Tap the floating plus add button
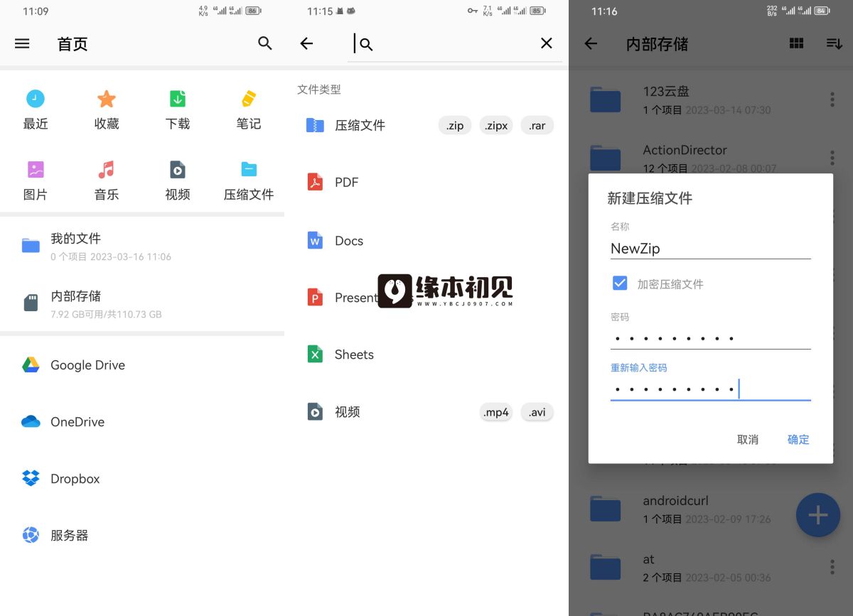This screenshot has height=616, width=853. click(x=818, y=515)
